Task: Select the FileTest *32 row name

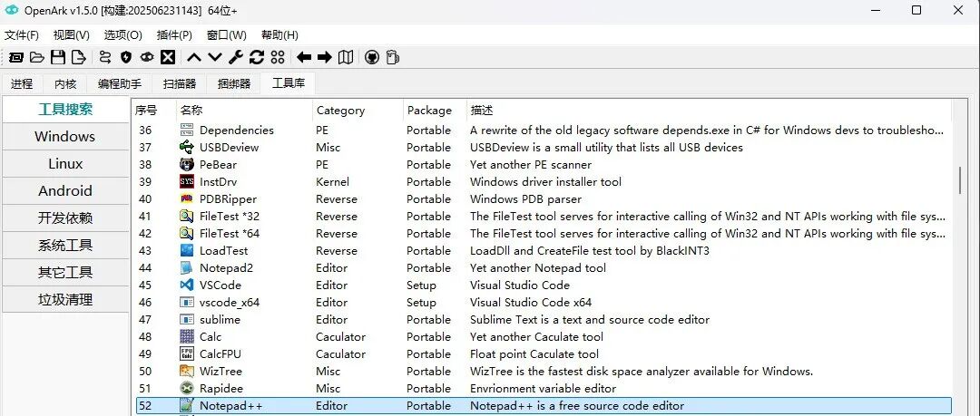Action: [x=230, y=216]
